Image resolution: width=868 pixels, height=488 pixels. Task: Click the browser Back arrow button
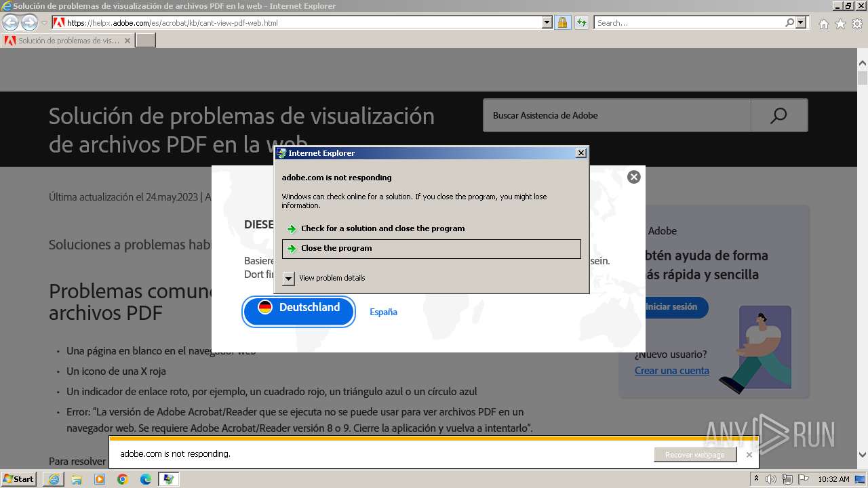11,22
